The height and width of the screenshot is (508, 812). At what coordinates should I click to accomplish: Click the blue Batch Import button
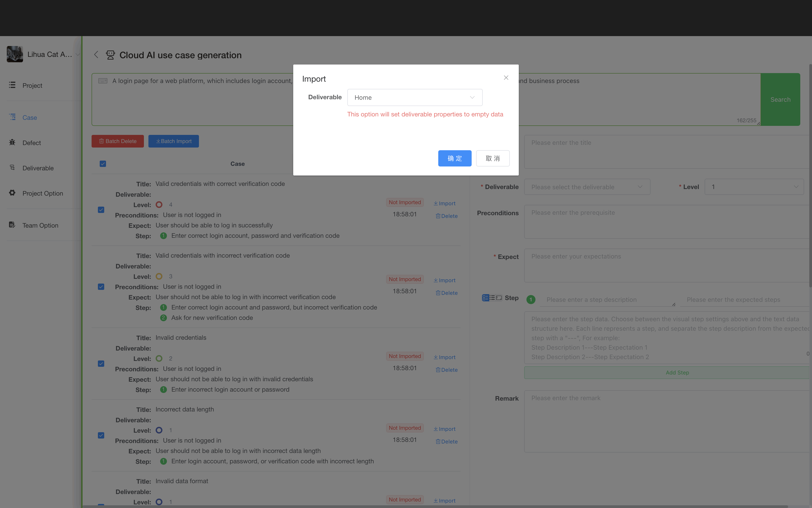tap(173, 141)
